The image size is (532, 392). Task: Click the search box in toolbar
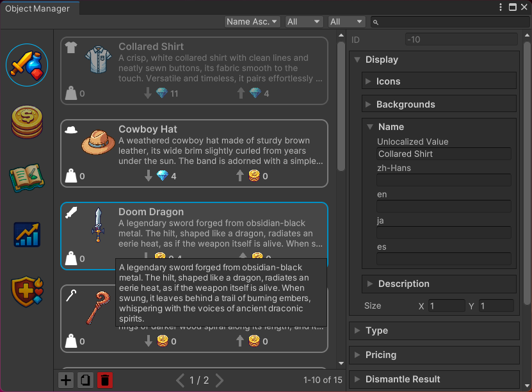(x=450, y=22)
